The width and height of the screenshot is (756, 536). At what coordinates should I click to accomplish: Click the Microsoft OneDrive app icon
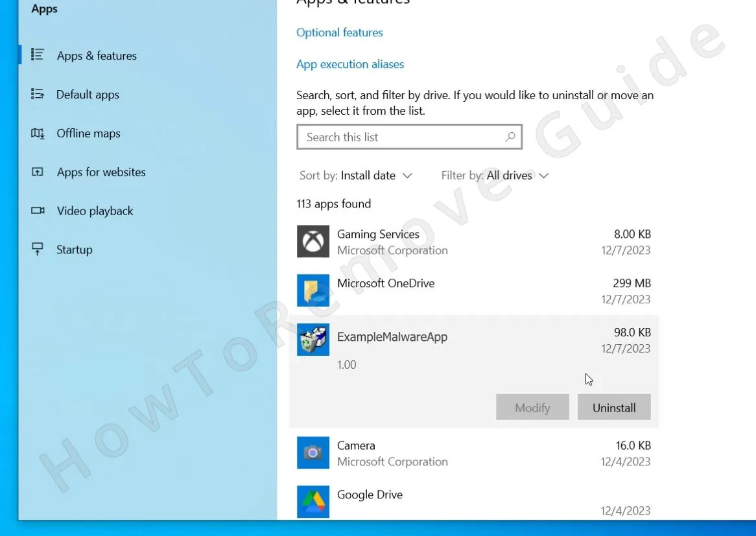(x=313, y=290)
